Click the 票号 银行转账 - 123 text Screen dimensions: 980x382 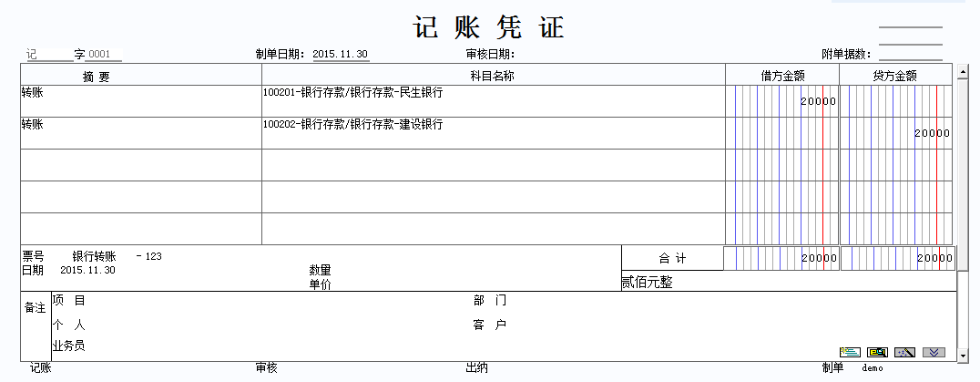tap(93, 256)
